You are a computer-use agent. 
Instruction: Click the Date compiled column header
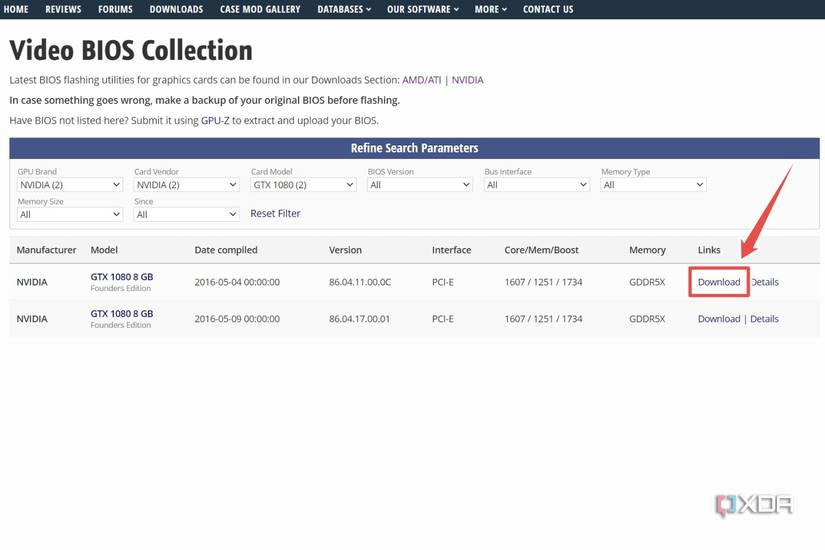[226, 250]
